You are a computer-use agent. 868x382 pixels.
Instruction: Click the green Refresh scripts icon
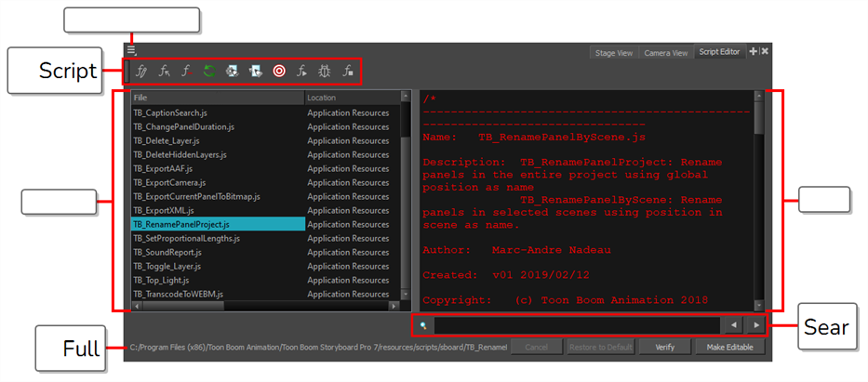click(210, 71)
